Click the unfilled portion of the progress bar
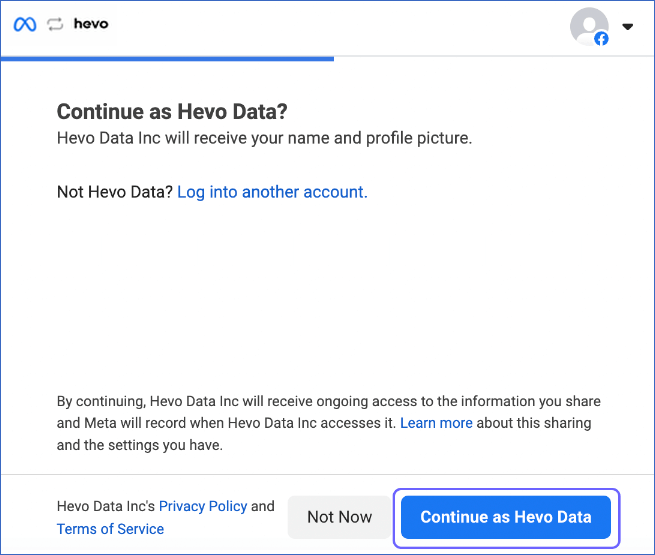Viewport: 655px width, 555px height. tap(494, 56)
